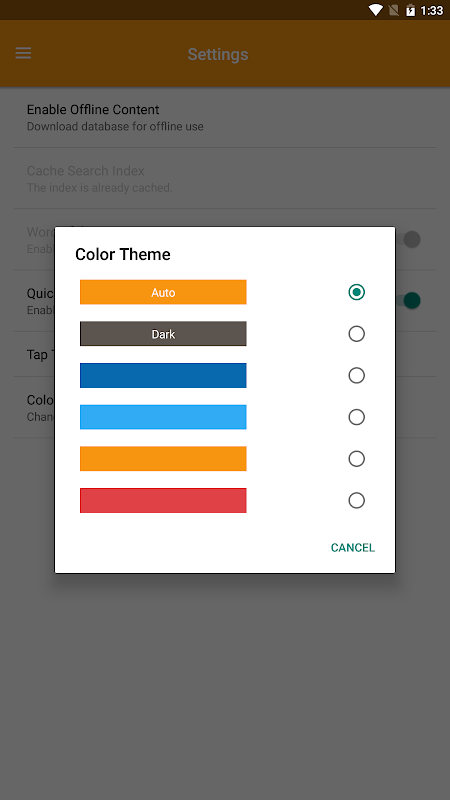Select the Dark theme radio button

click(x=357, y=334)
